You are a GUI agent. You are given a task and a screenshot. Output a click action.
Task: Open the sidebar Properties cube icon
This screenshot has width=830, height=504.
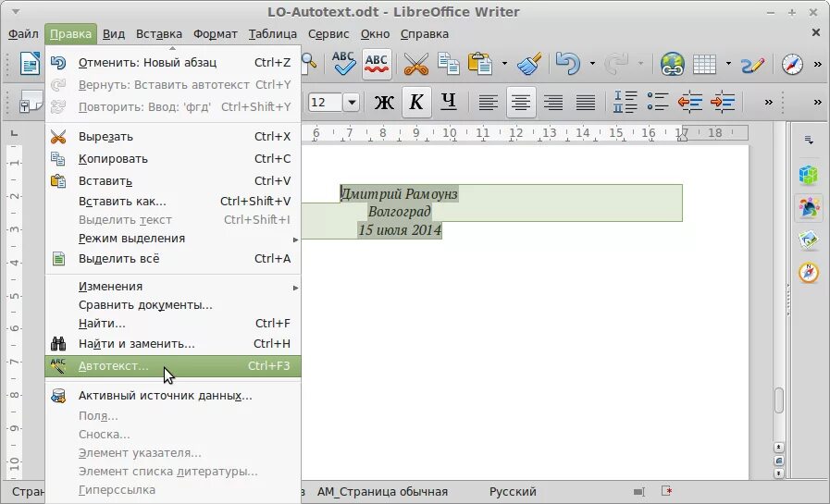809,175
